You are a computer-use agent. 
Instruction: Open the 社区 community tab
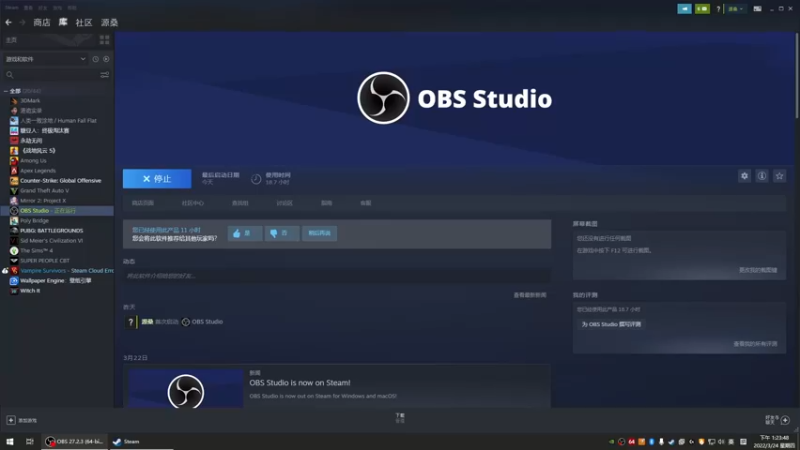pyautogui.click(x=84, y=22)
